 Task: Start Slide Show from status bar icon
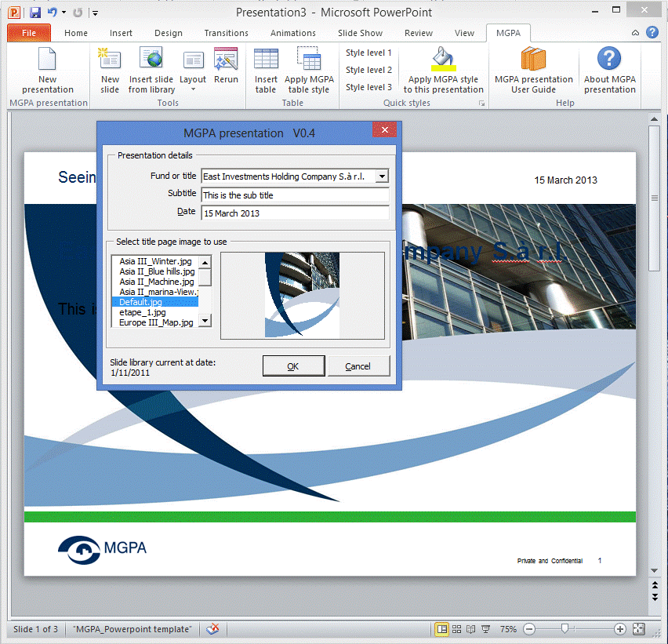point(485,629)
